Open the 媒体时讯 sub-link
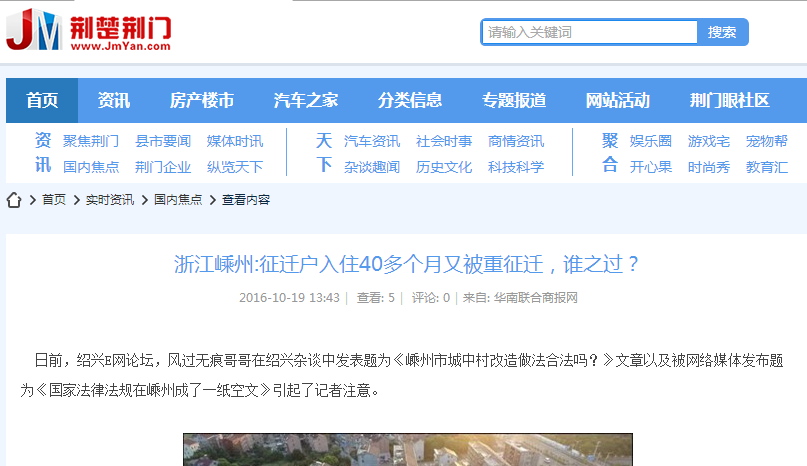Viewport: 807px width, 466px height. point(235,141)
